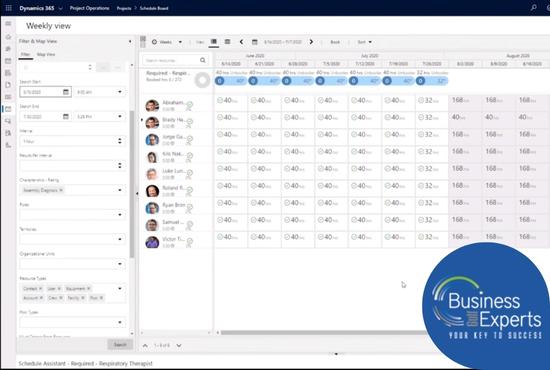Open the Dynamics 365 app launcher waffle
550x370 pixels.
[x=8, y=8]
